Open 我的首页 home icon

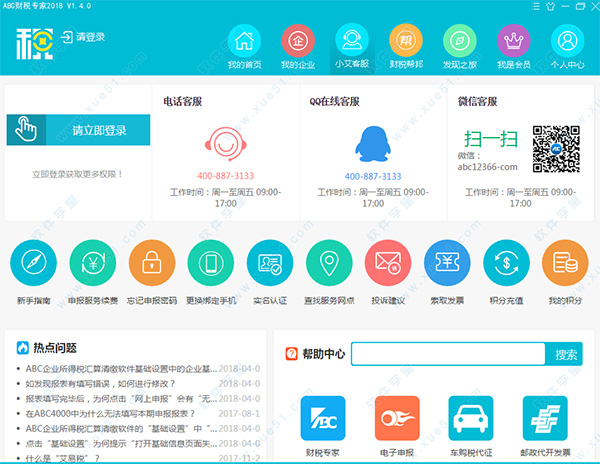point(244,41)
